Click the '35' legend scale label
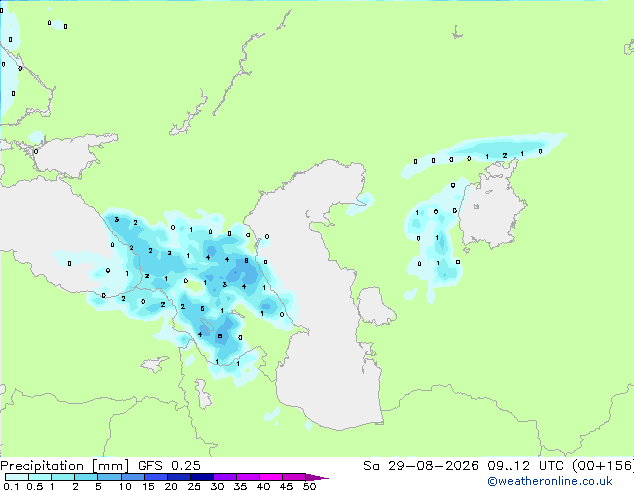This screenshot has height=490, width=634. coord(240,486)
